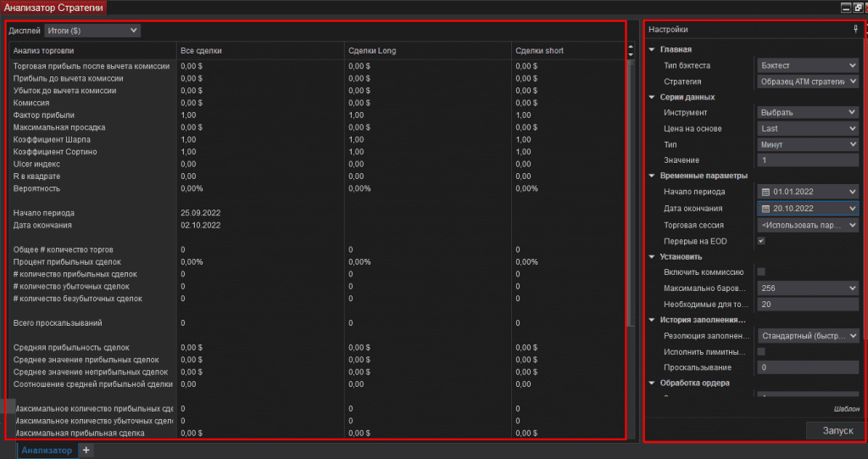Collapse Временные параметры section
Screen dimensions: 868x459
click(x=652, y=176)
